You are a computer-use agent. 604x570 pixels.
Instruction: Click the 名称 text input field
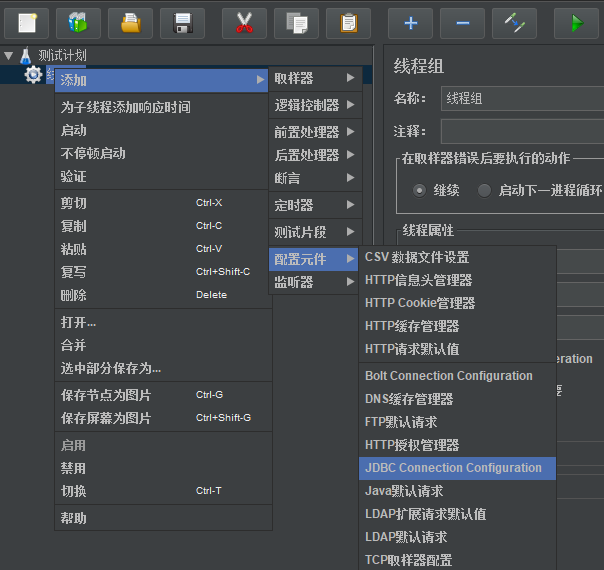pos(520,98)
